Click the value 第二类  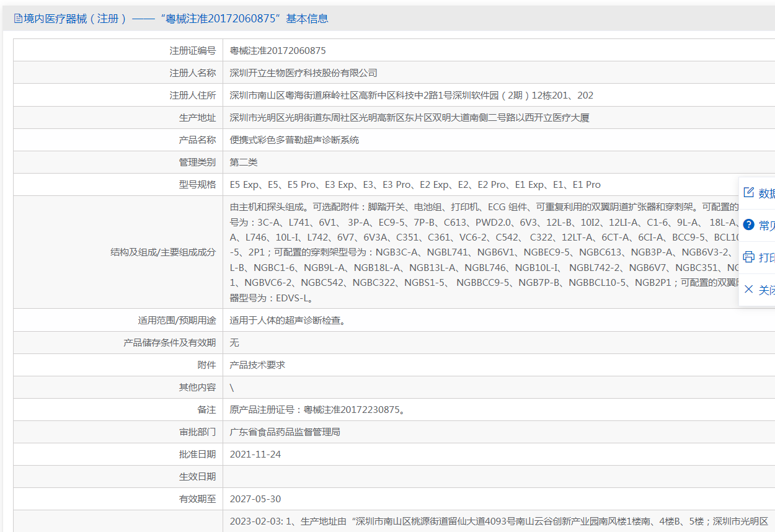click(x=244, y=162)
